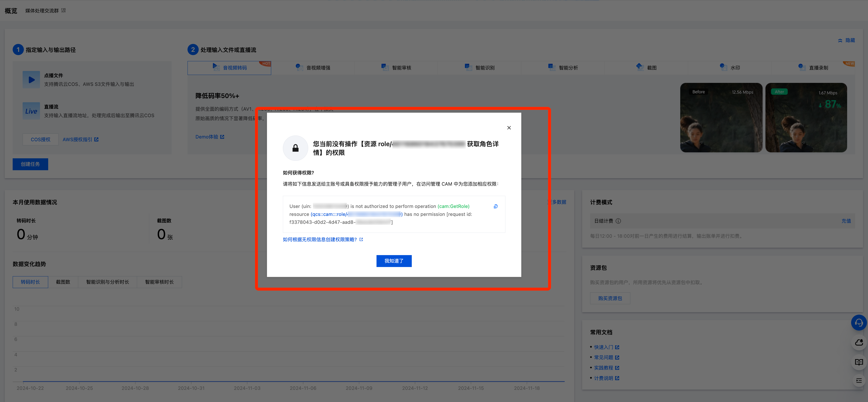Click the info icon beside 日结计费
The image size is (868, 402).
(x=618, y=221)
